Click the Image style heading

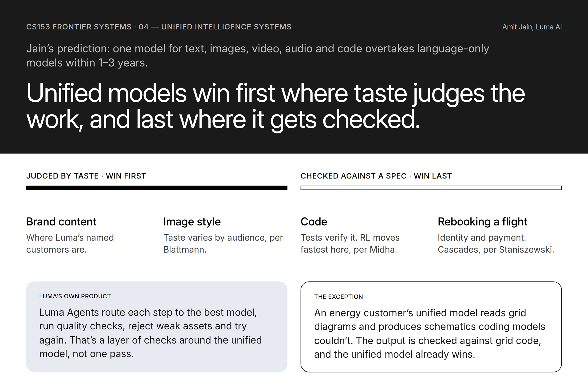192,222
